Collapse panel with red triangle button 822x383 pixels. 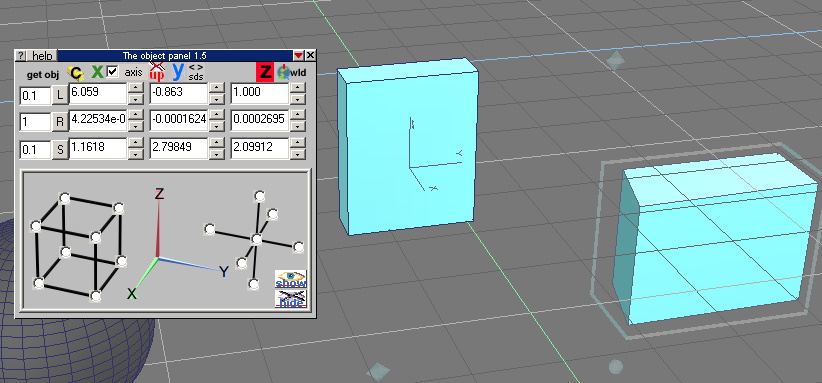(x=298, y=55)
